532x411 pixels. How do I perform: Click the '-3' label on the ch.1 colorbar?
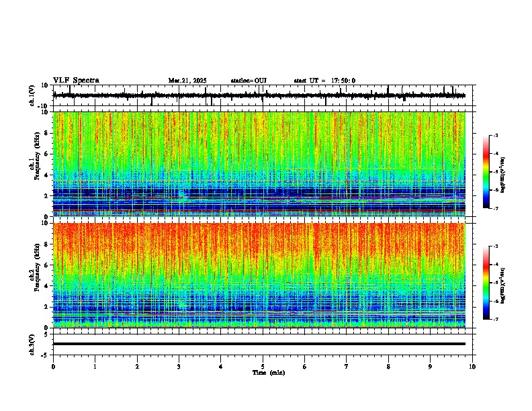(x=495, y=135)
